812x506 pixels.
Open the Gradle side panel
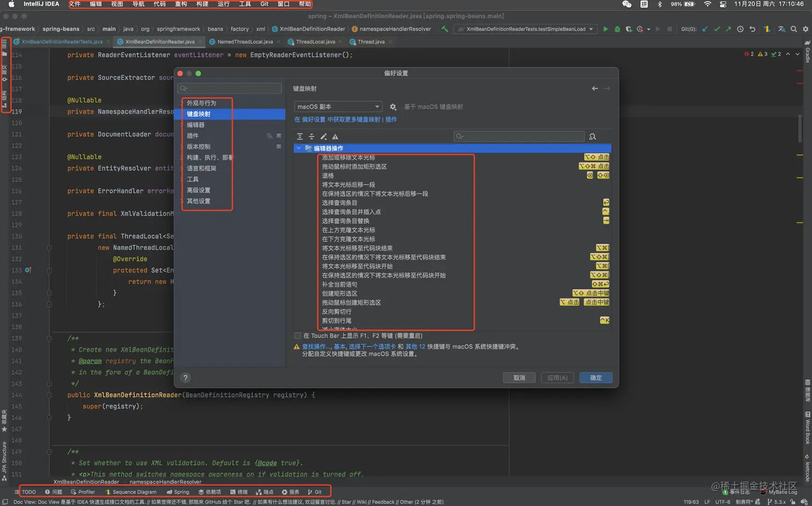[807, 52]
